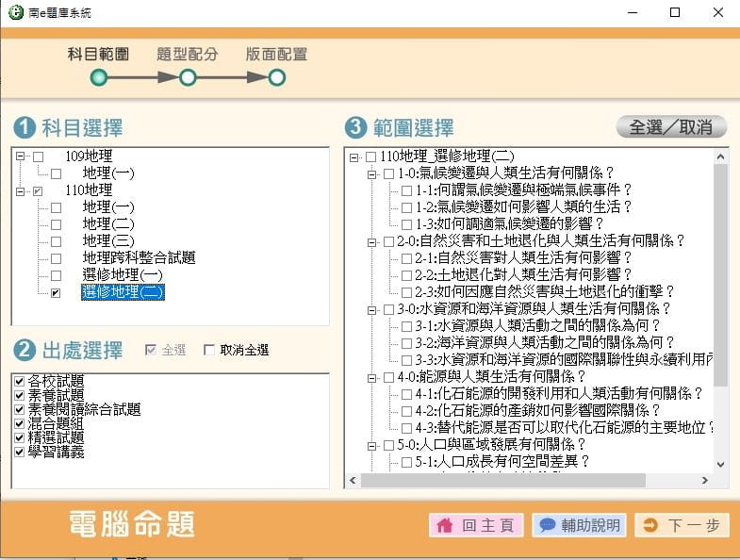
Task: Toggle the 110地理 checkbox
Action: tap(39, 190)
